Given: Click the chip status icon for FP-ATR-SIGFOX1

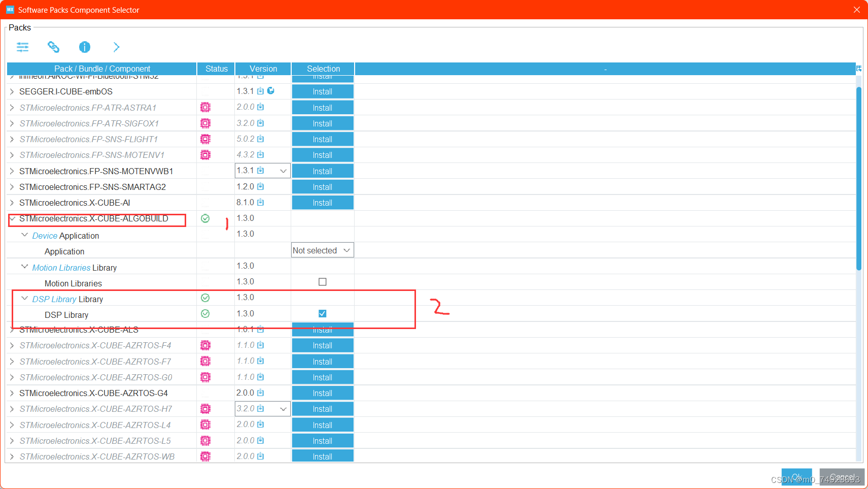Looking at the screenshot, I should pyautogui.click(x=205, y=123).
